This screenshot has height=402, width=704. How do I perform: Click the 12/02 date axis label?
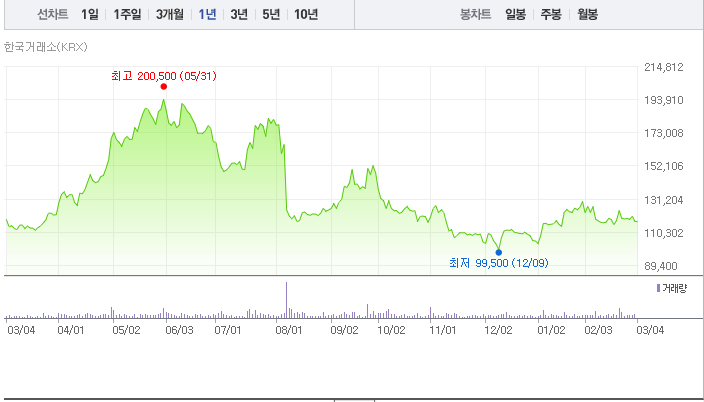[498, 330]
